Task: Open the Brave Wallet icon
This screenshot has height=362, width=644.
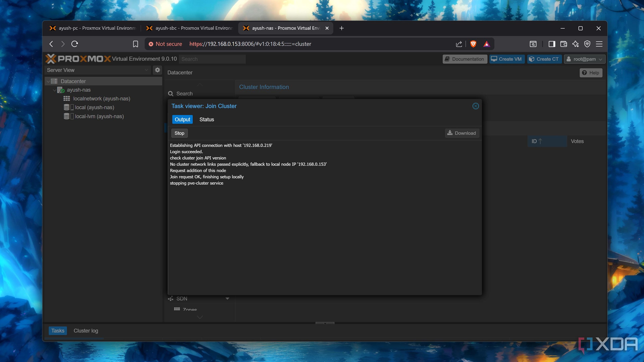Action: (x=563, y=44)
